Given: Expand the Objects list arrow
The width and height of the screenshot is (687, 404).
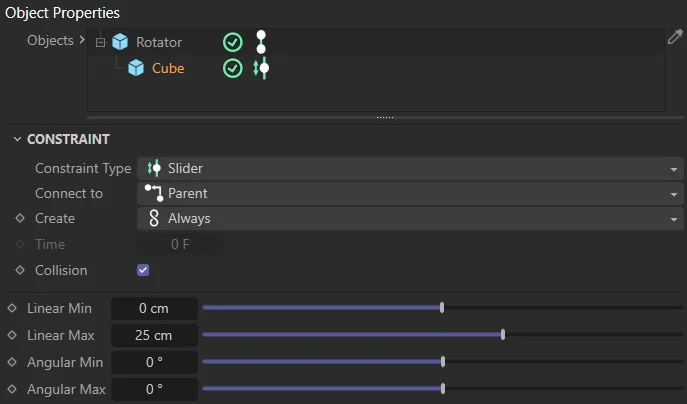Looking at the screenshot, I should [81, 40].
